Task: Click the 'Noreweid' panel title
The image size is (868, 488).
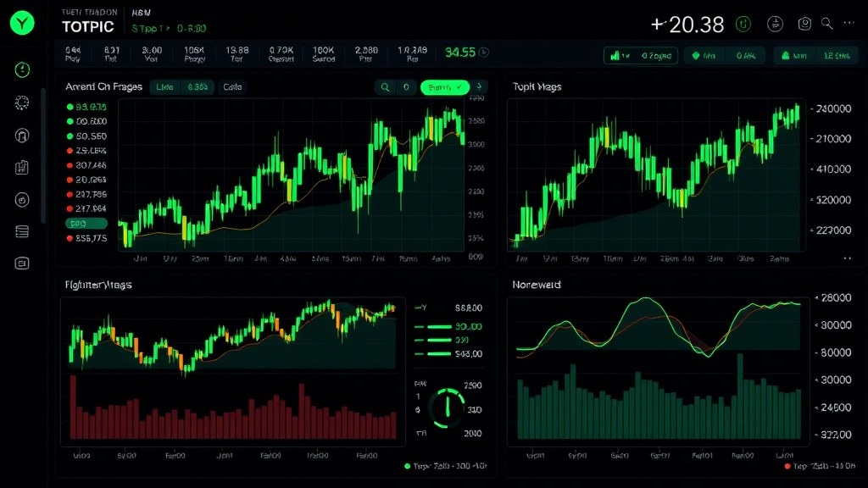Action: click(536, 285)
